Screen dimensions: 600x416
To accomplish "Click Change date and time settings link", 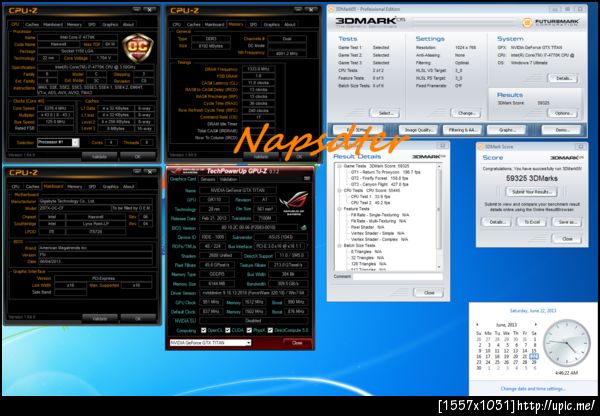I will (532, 389).
